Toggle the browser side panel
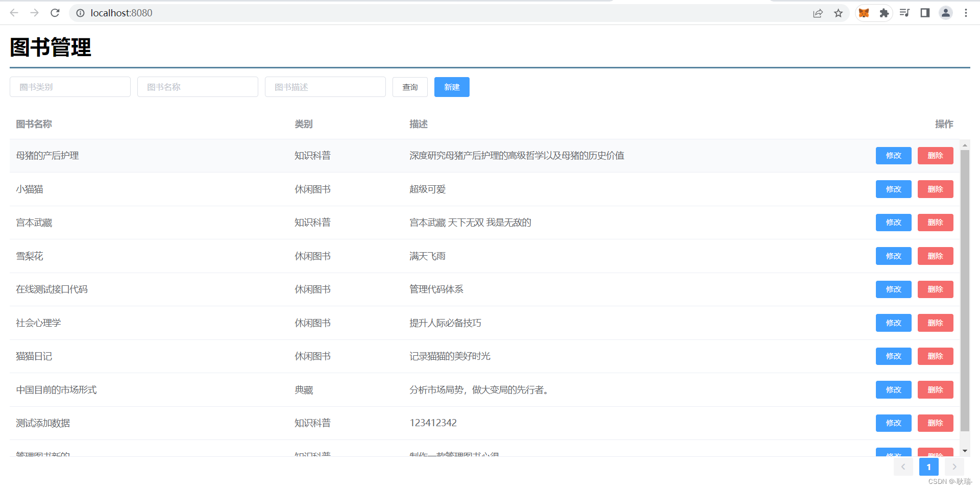The image size is (980, 490). [x=925, y=13]
